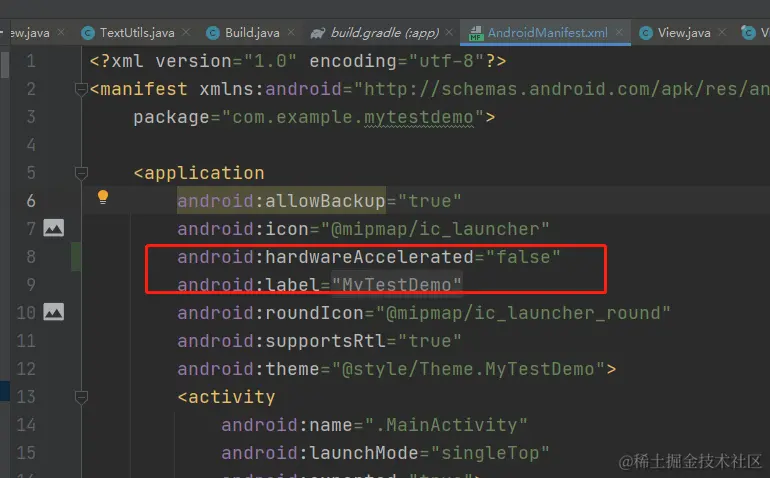Click the android:allowBackup attribute
770x478 pixels.
click(x=281, y=200)
